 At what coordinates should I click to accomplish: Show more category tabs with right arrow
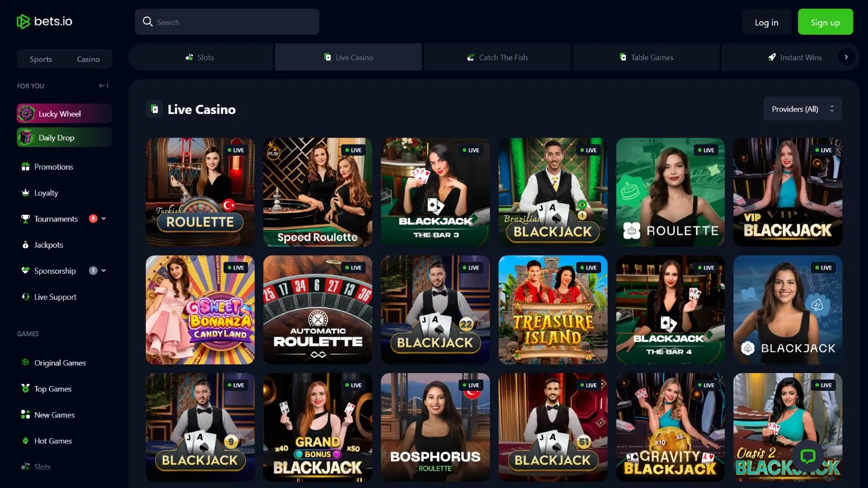tap(846, 57)
